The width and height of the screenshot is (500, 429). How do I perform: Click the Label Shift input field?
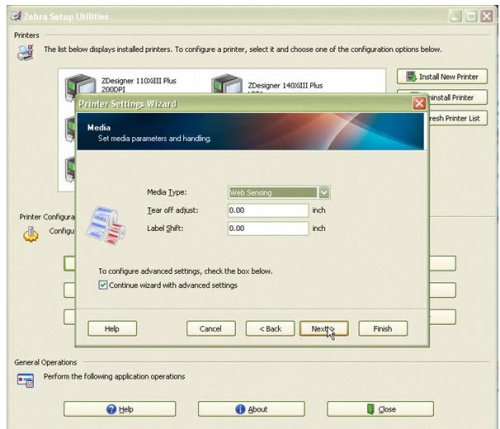click(268, 228)
